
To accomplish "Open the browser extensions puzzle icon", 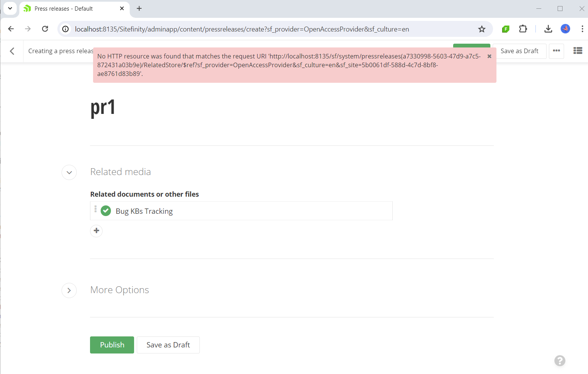I will [x=523, y=29].
